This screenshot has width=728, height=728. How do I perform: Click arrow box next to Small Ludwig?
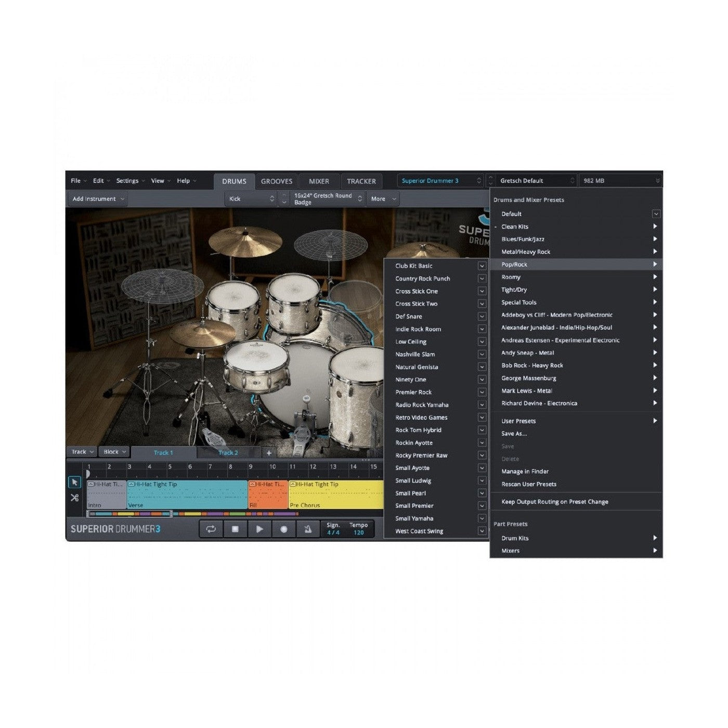tap(482, 480)
